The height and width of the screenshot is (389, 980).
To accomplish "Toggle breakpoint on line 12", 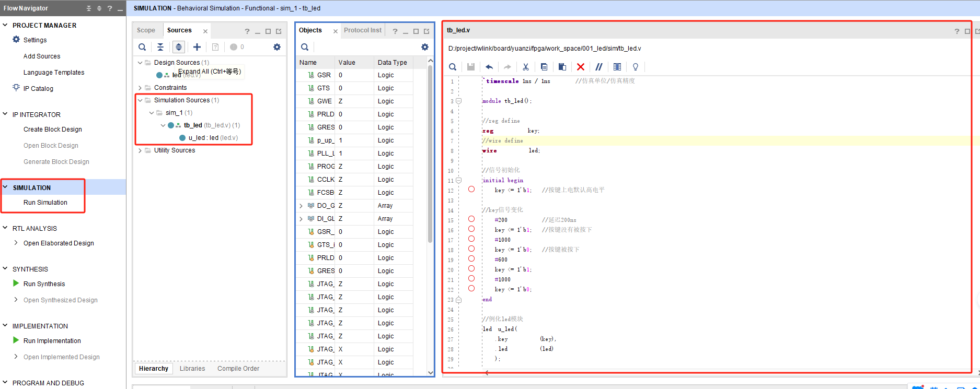I will (471, 190).
